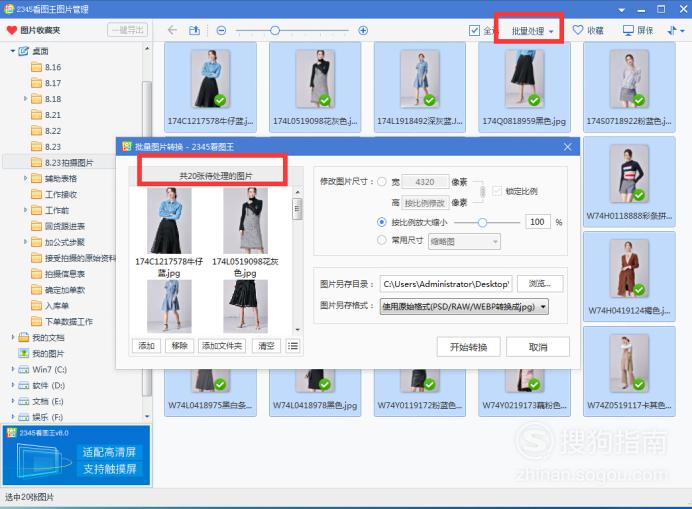692x509 pixels.
Task: Expand the 工作前 folder node
Action: point(25,210)
